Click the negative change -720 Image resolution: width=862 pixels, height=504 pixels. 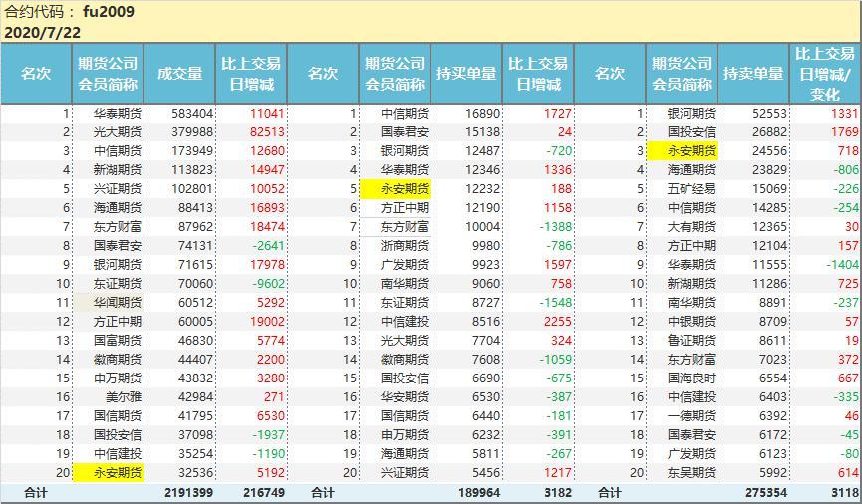pyautogui.click(x=559, y=151)
